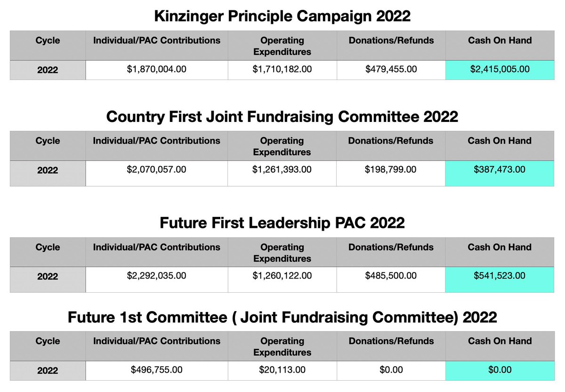565x392 pixels.
Task: Click the cyan $387,473.00 cash cell
Action: point(500,170)
